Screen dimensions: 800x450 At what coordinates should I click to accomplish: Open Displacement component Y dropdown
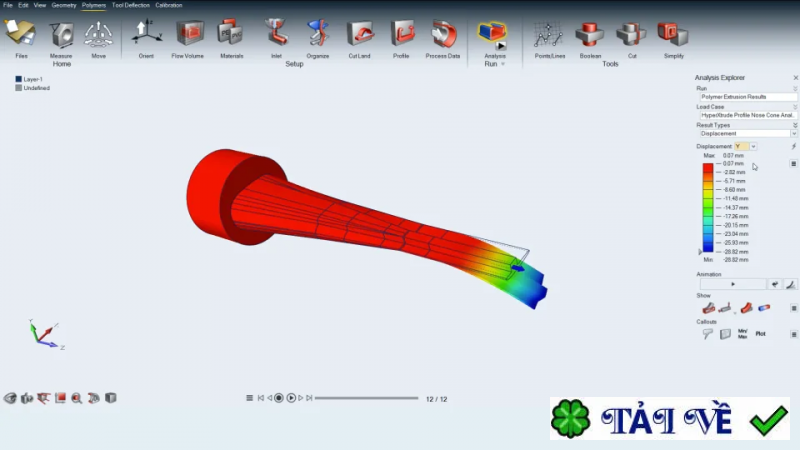click(753, 146)
